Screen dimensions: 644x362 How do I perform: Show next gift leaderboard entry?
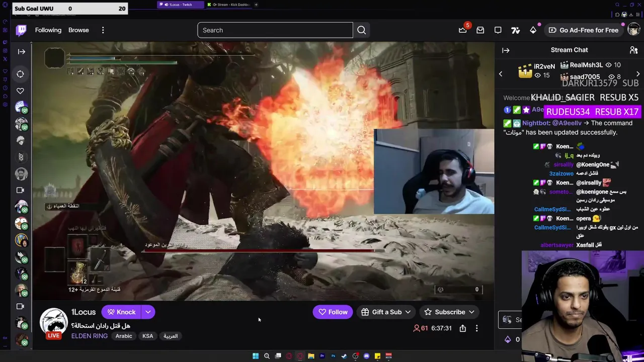638,74
